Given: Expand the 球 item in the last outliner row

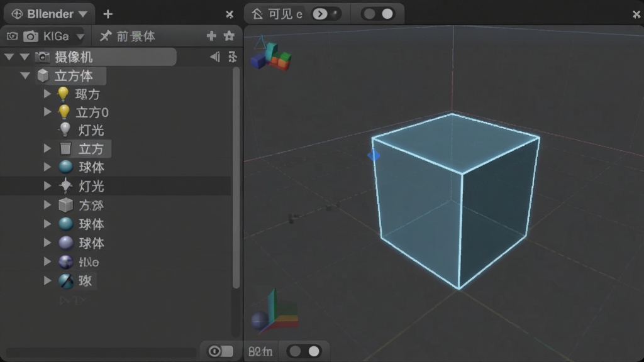Looking at the screenshot, I should point(47,280).
